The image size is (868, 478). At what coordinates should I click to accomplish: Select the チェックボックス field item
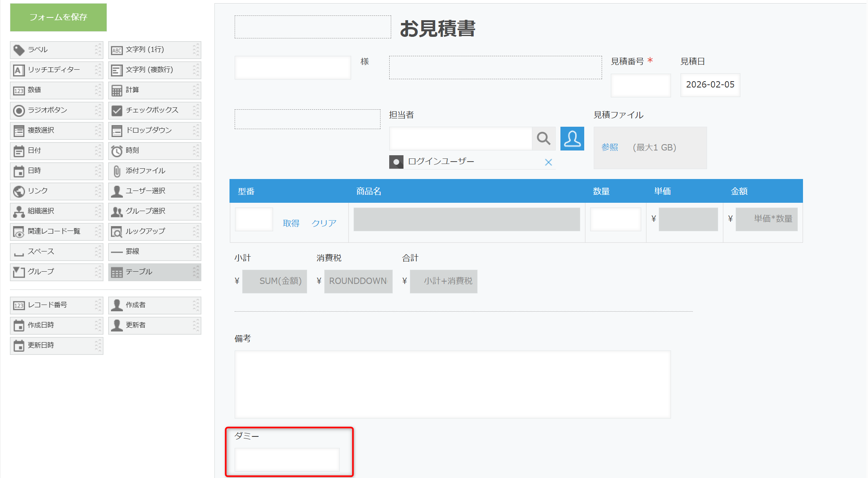click(x=154, y=110)
